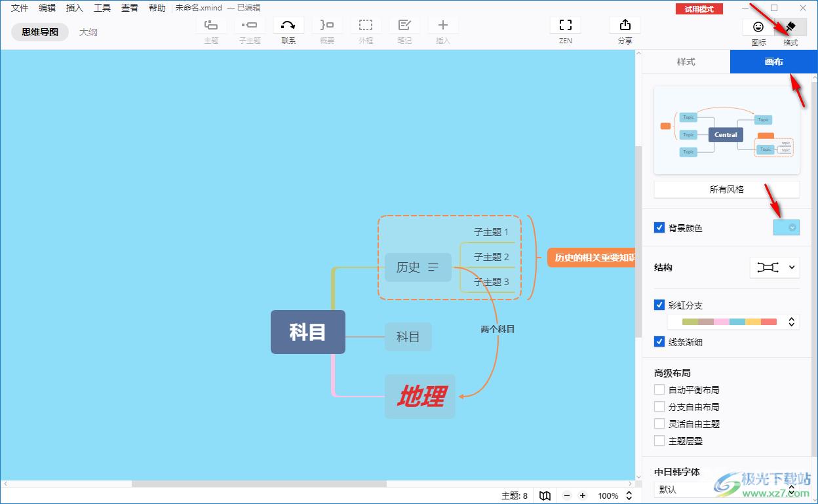Image resolution: width=818 pixels, height=504 pixels.
Task: Enable 分支自由布局 option
Action: point(659,406)
